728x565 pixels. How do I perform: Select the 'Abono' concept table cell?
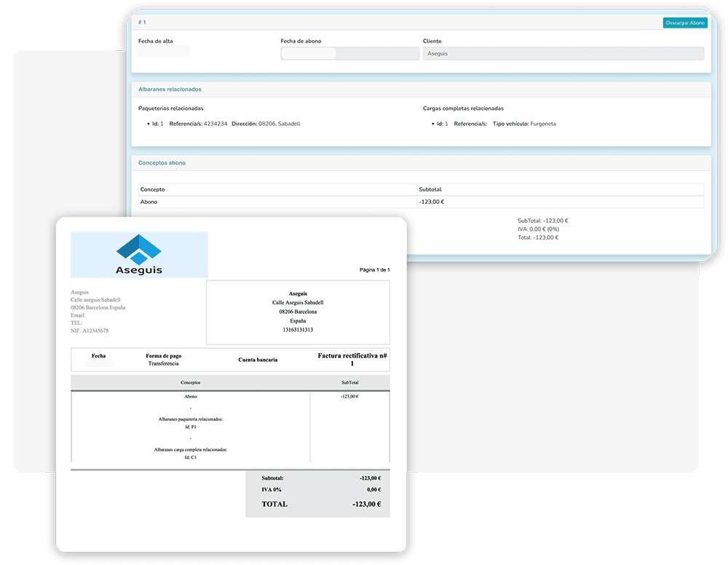click(277, 202)
